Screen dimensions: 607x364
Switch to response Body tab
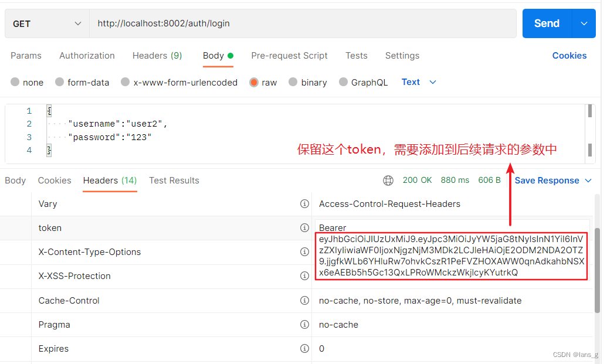click(15, 181)
